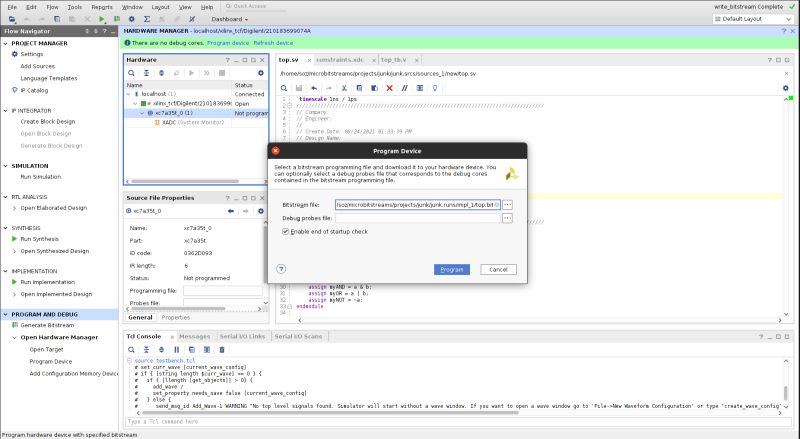Collapse localhost node in Hardware tree
The width and height of the screenshot is (800, 439).
(129, 94)
